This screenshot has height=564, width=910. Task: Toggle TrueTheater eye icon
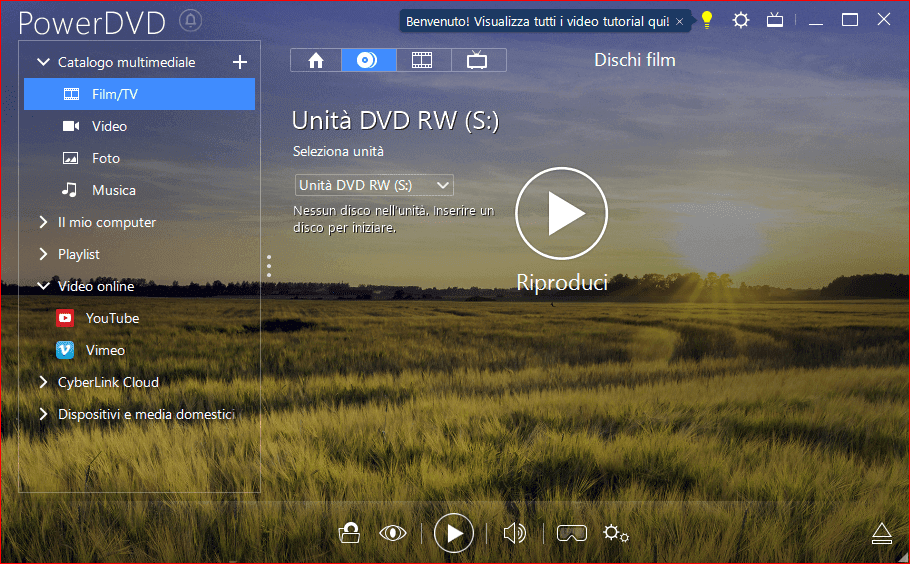[x=393, y=533]
